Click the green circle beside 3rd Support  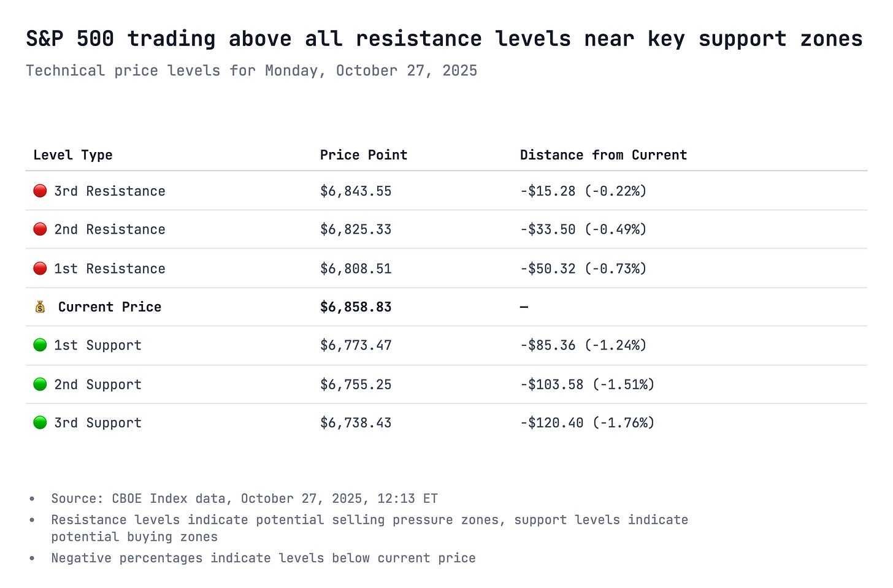tap(40, 422)
